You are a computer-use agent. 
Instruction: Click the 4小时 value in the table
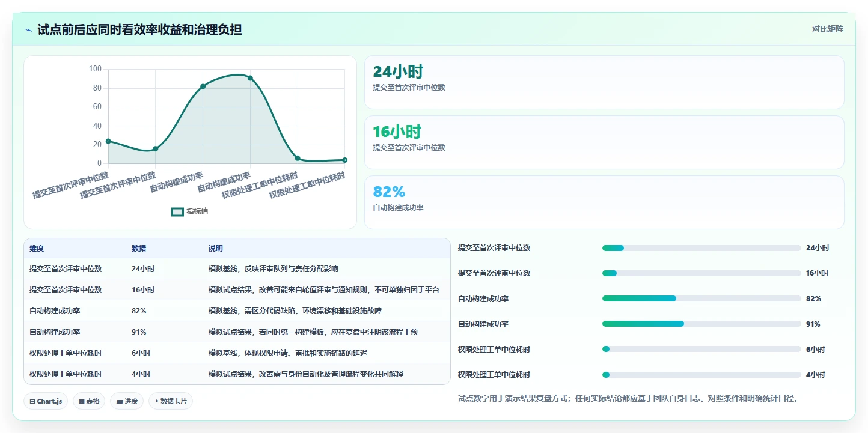141,374
